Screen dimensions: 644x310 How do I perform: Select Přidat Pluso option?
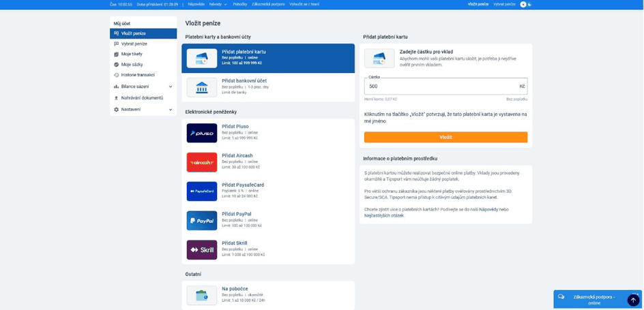(x=268, y=134)
